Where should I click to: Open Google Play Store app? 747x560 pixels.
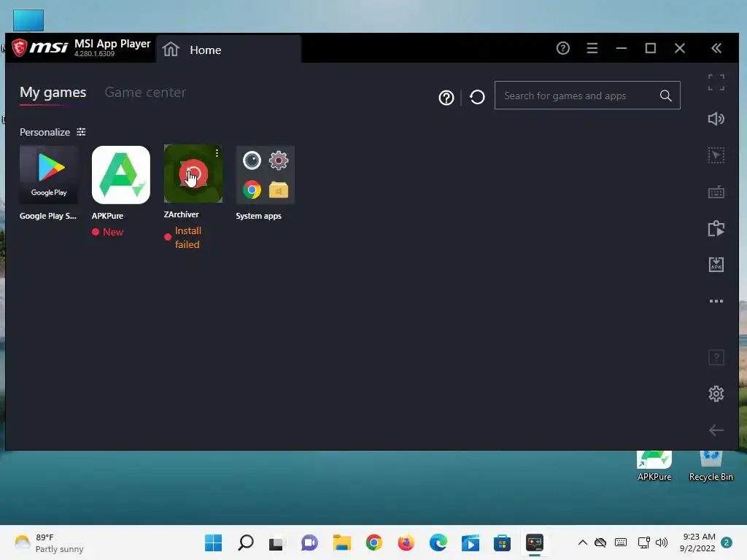[x=49, y=175]
